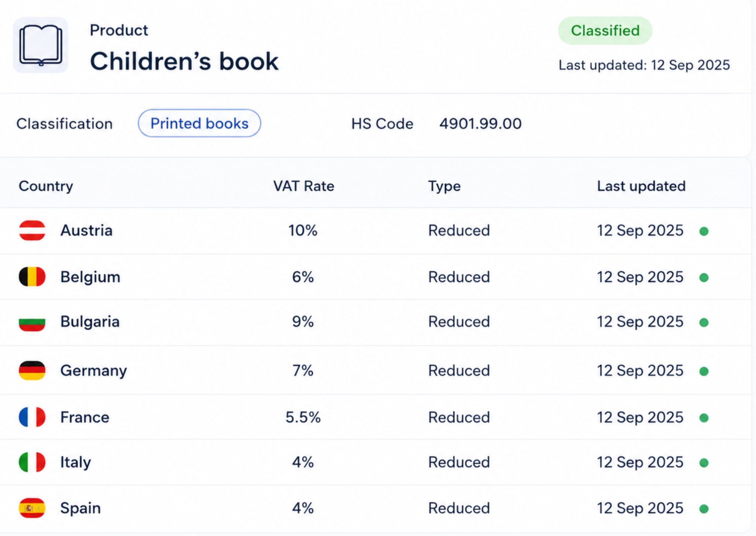Click Belgium's 6% VAT rate
Image resolution: width=756 pixels, height=536 pixels.
[303, 277]
